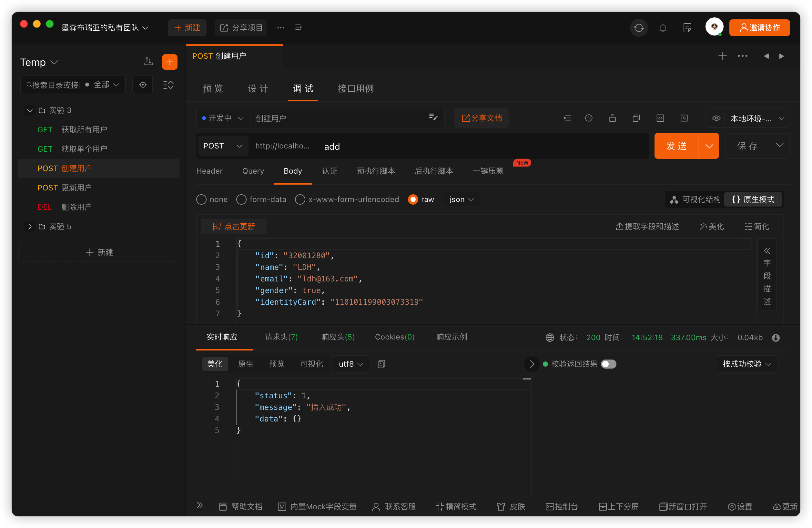
Task: Click the indent list icon left of clock
Action: (x=568, y=118)
